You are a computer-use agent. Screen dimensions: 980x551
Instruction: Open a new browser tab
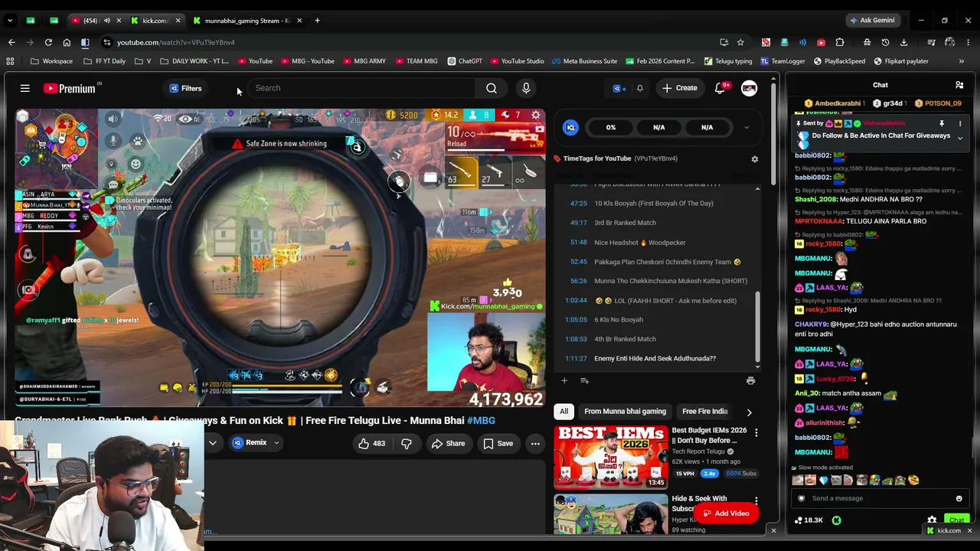[317, 21]
